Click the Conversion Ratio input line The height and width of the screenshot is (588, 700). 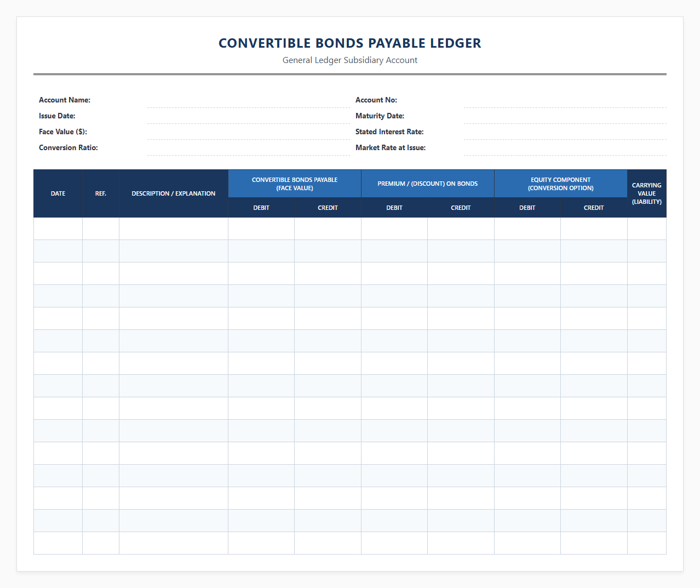(x=248, y=148)
